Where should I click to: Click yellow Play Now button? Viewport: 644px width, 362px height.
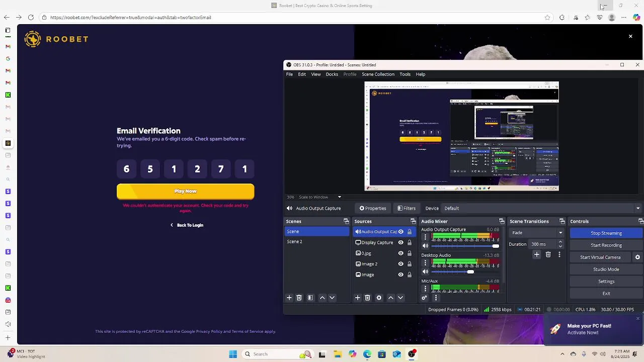coord(186,191)
